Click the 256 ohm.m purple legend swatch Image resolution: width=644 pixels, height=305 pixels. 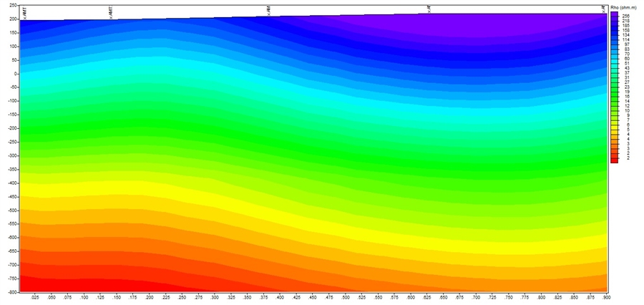(x=614, y=14)
